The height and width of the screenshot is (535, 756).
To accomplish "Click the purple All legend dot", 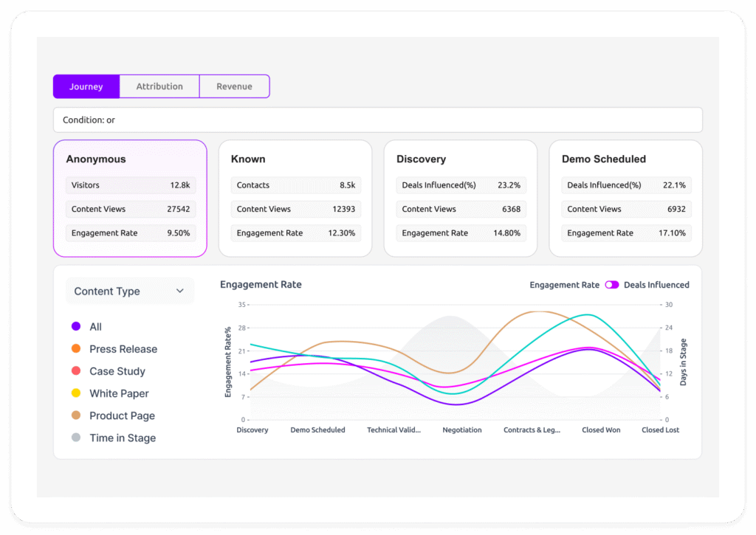I will pos(76,327).
